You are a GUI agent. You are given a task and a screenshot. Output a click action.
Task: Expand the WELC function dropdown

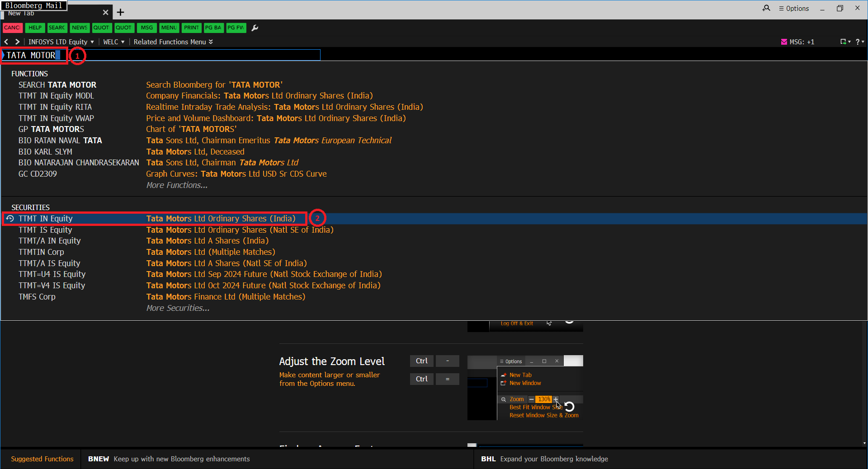coord(113,42)
